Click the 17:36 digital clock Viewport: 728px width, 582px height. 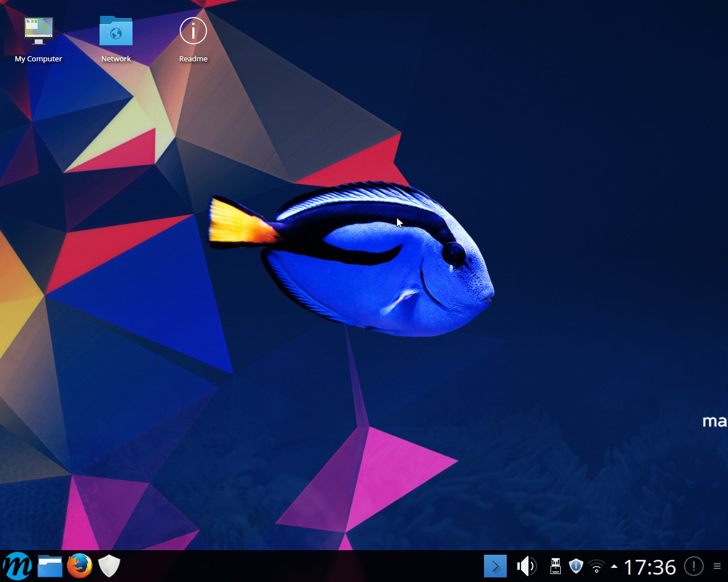[650, 567]
